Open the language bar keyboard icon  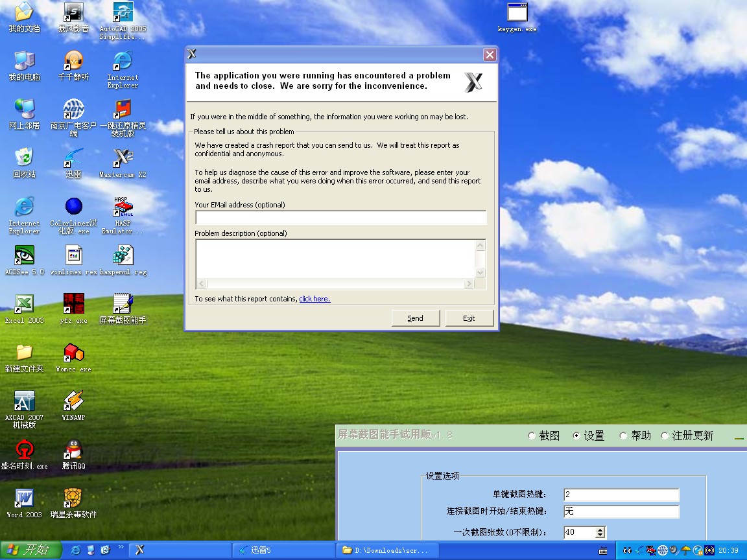click(x=602, y=551)
